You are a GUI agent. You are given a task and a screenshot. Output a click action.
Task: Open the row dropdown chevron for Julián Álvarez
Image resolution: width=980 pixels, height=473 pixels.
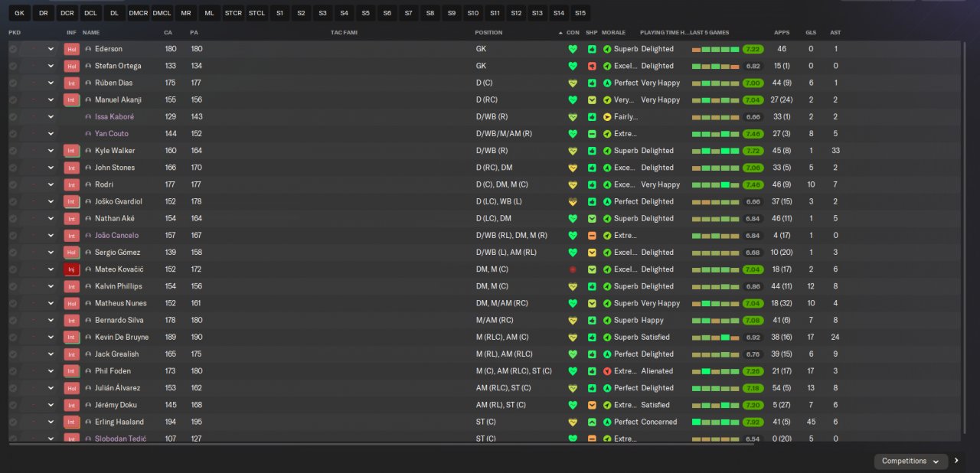coord(51,388)
